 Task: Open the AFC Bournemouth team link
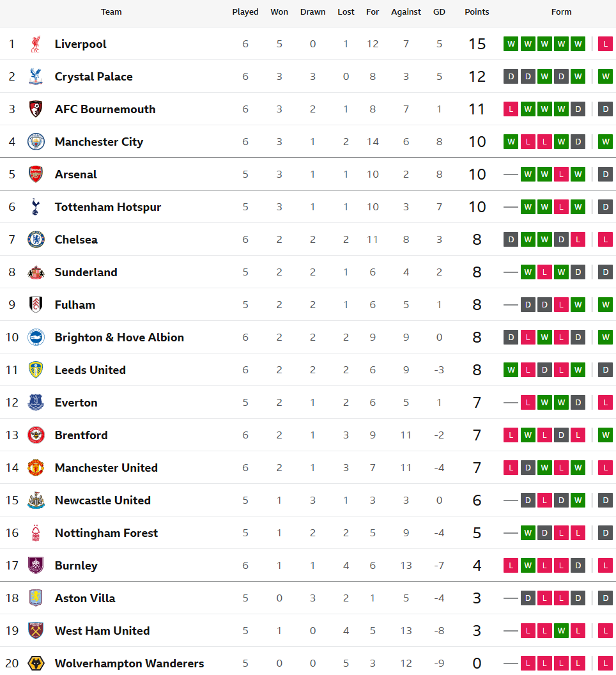pyautogui.click(x=105, y=109)
